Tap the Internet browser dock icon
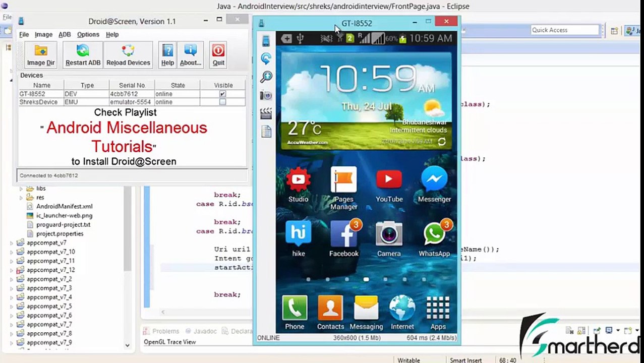Image resolution: width=644 pixels, height=363 pixels. point(402,313)
